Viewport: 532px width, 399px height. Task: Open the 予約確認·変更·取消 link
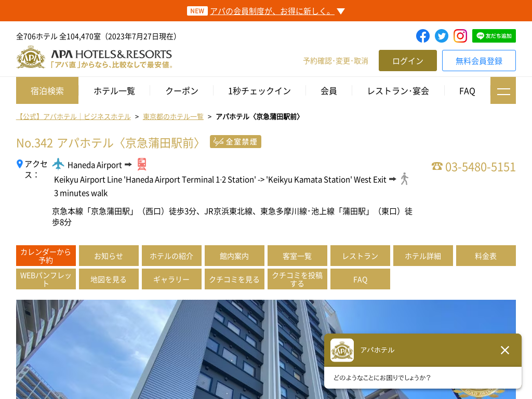click(336, 61)
